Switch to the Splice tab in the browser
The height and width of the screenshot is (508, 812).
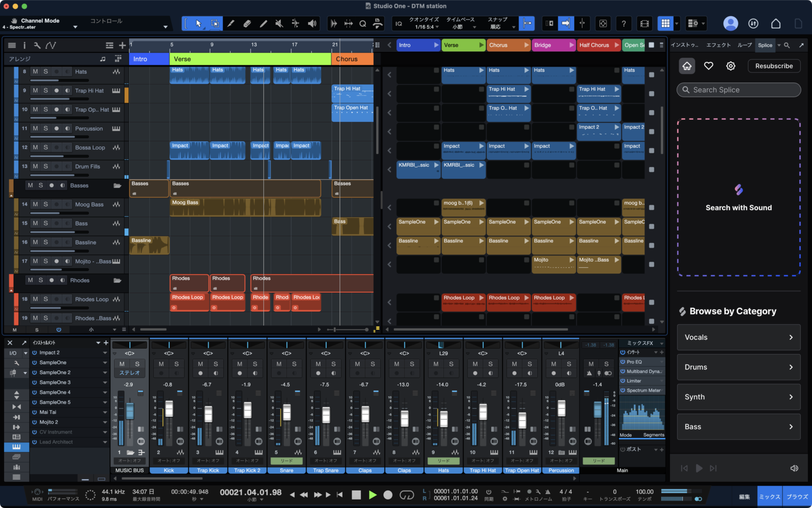point(765,45)
